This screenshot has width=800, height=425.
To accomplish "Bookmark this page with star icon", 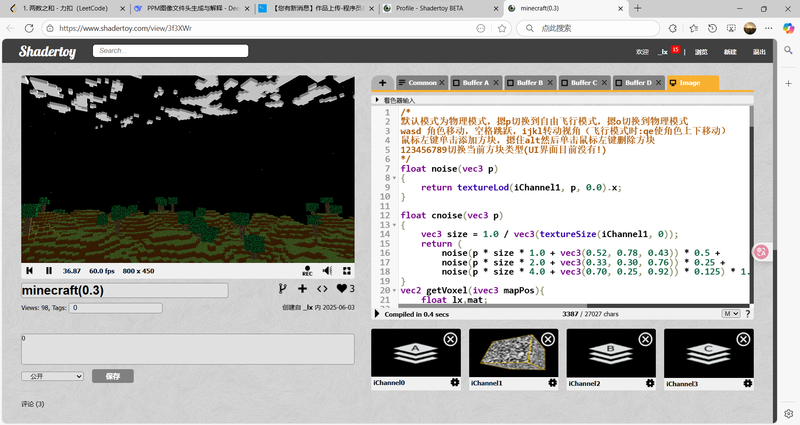I will [502, 28].
